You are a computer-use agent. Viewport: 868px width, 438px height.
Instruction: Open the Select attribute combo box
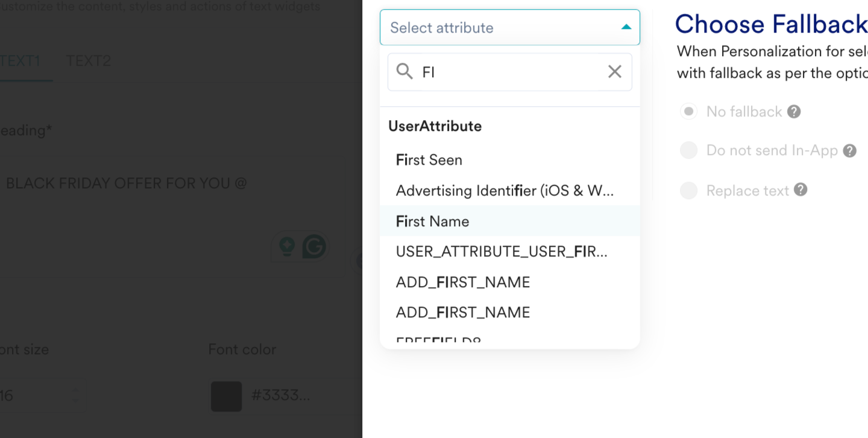[x=510, y=27]
